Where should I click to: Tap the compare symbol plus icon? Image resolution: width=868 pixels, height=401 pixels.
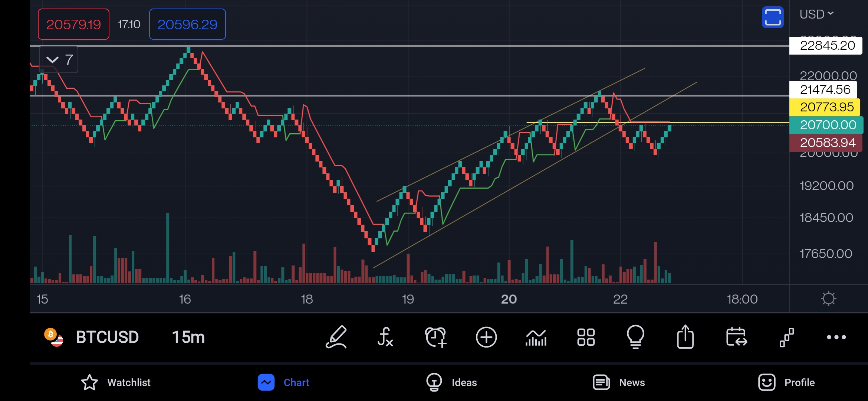486,337
